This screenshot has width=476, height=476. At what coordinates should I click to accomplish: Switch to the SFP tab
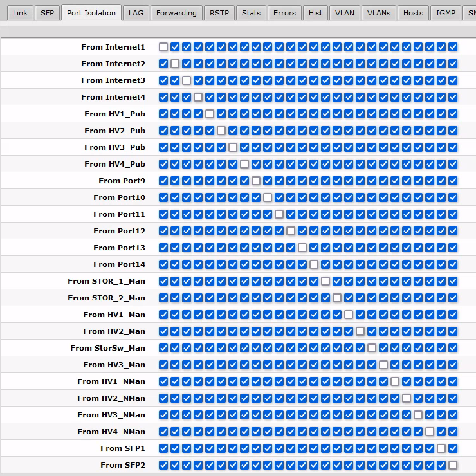point(47,13)
